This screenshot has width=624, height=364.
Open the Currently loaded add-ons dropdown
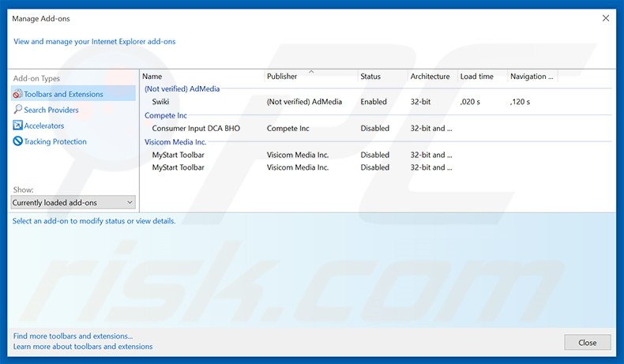(73, 202)
